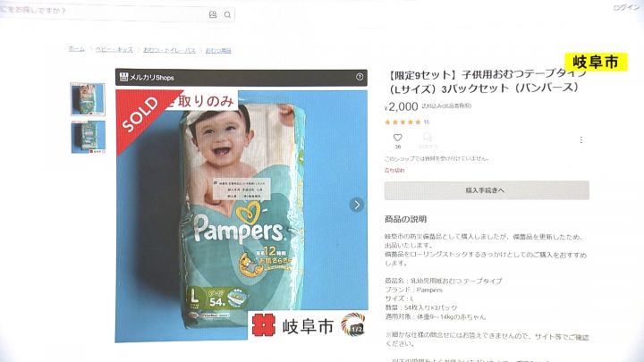Open the comment bubble icon
Viewport: 644px width, 362px height.
pos(428,137)
